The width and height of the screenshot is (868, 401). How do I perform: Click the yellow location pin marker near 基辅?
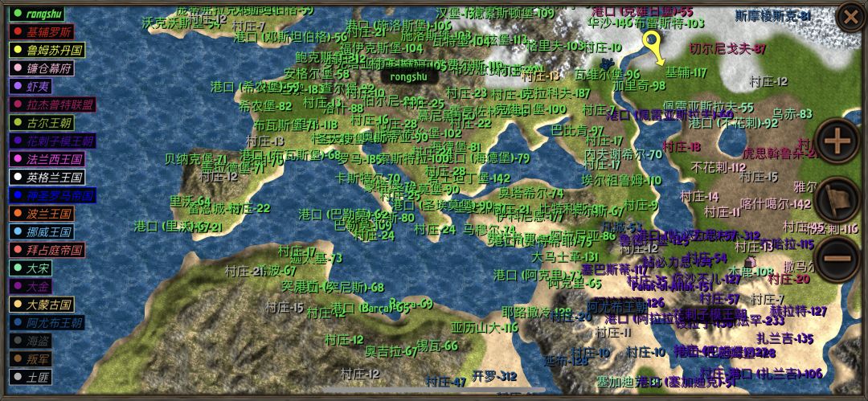tap(654, 47)
